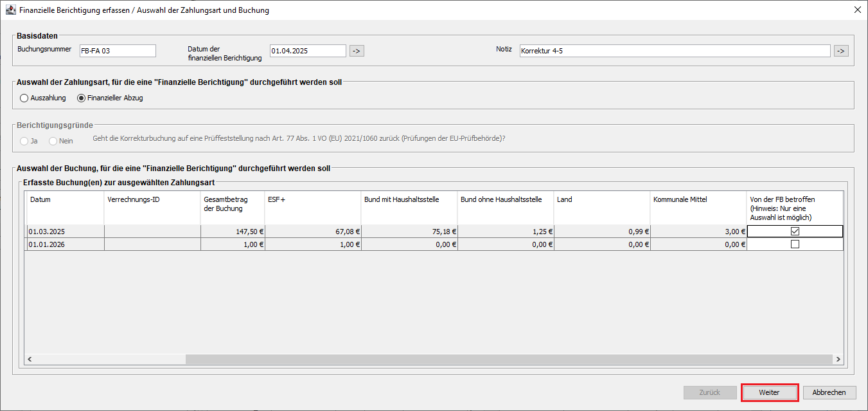Click arrow button next to Notiz field
Screen dimensions: 868x411
pyautogui.click(x=841, y=51)
